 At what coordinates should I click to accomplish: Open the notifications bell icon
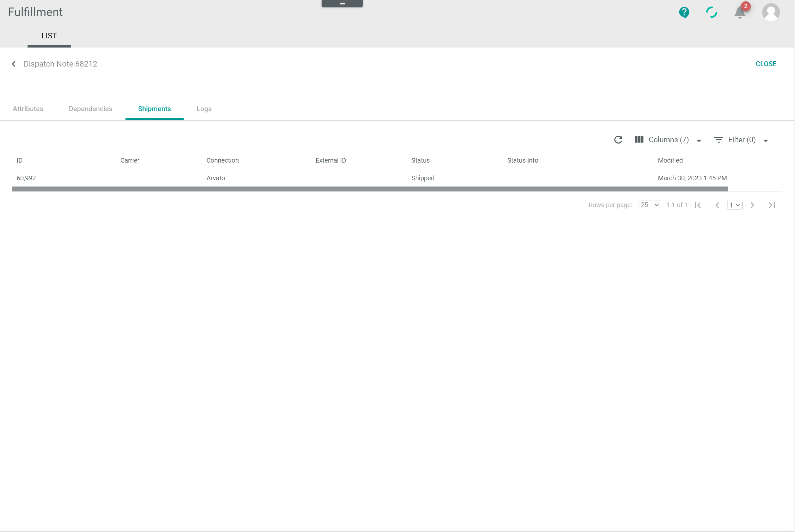tap(740, 12)
